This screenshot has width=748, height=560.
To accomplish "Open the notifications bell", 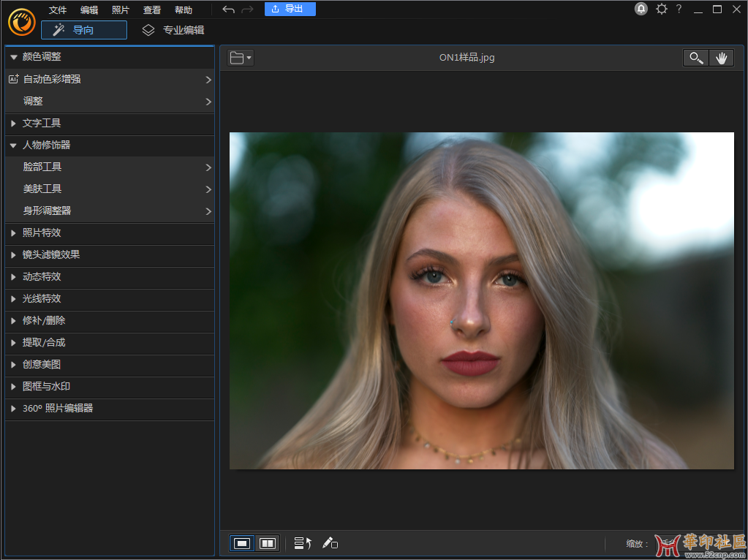I will coord(641,9).
